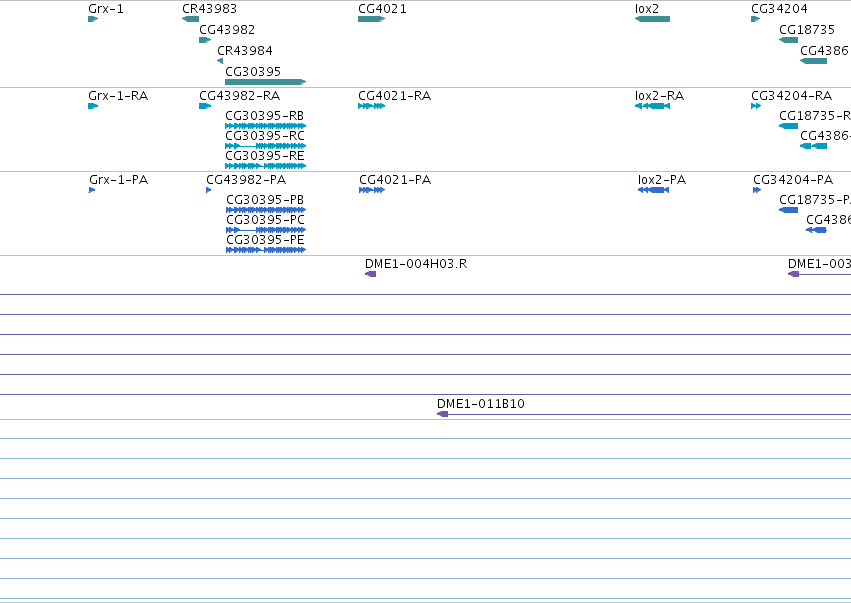Click the CG30395-RC transcript

(x=265, y=146)
